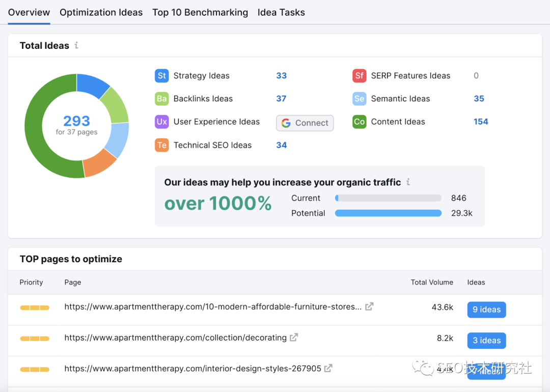This screenshot has width=550, height=392.
Task: Click the Strategy Ideas 'St' icon
Action: (x=161, y=76)
